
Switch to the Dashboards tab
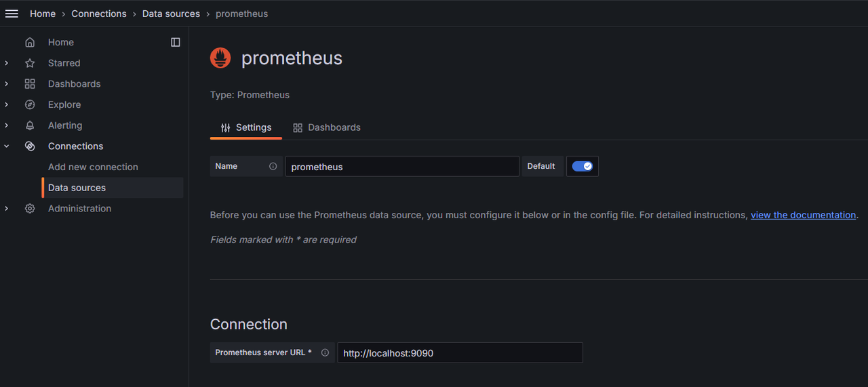327,127
